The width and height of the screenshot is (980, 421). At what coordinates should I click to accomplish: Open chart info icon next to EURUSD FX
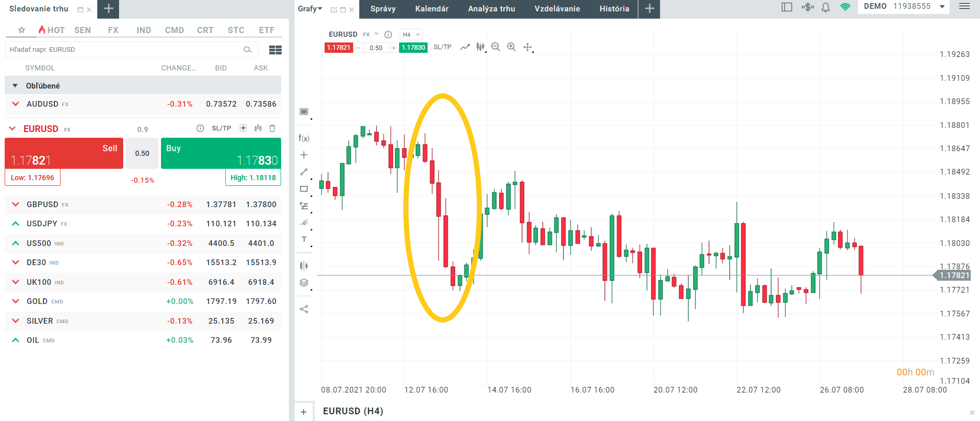pyautogui.click(x=388, y=34)
